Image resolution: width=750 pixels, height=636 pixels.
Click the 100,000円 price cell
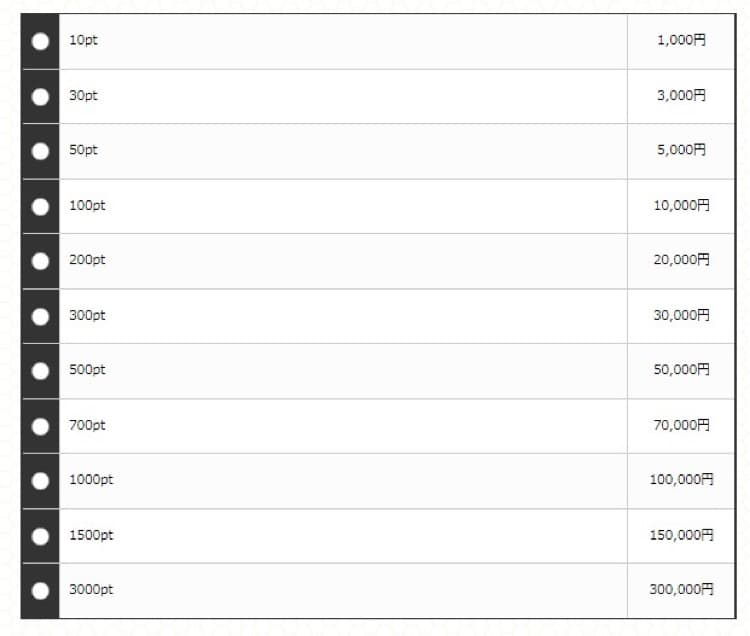tap(681, 481)
